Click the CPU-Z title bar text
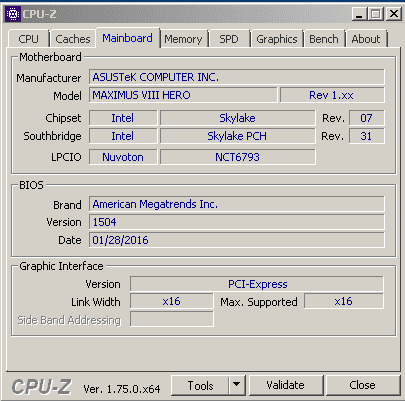The height and width of the screenshot is (401, 405). (x=39, y=14)
